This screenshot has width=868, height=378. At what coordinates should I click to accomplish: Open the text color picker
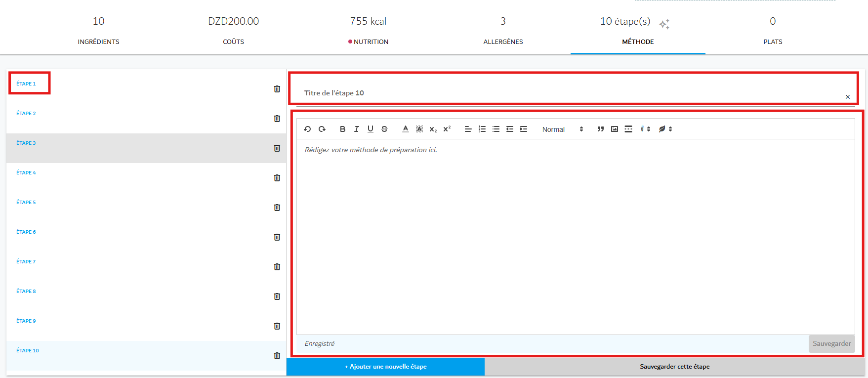coord(406,129)
